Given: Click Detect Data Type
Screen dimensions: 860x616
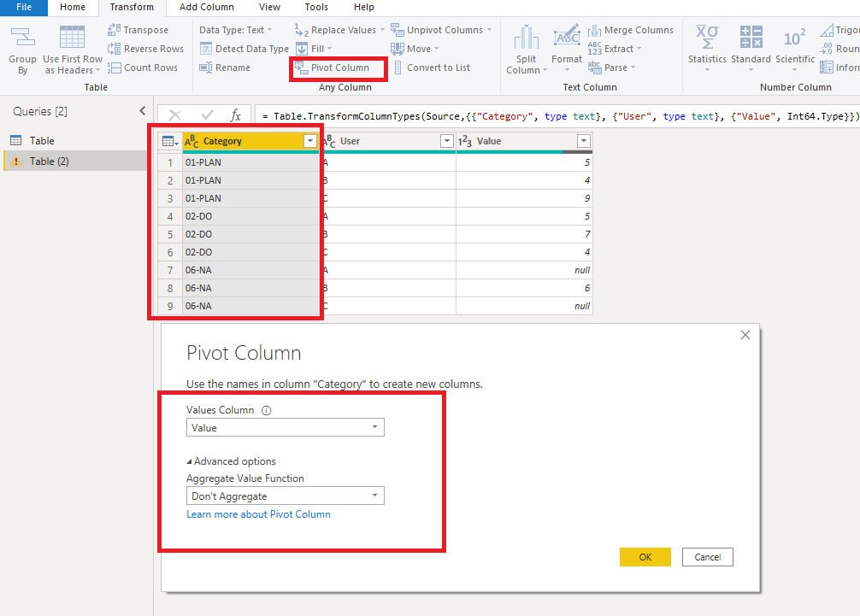Looking at the screenshot, I should pos(244,49).
